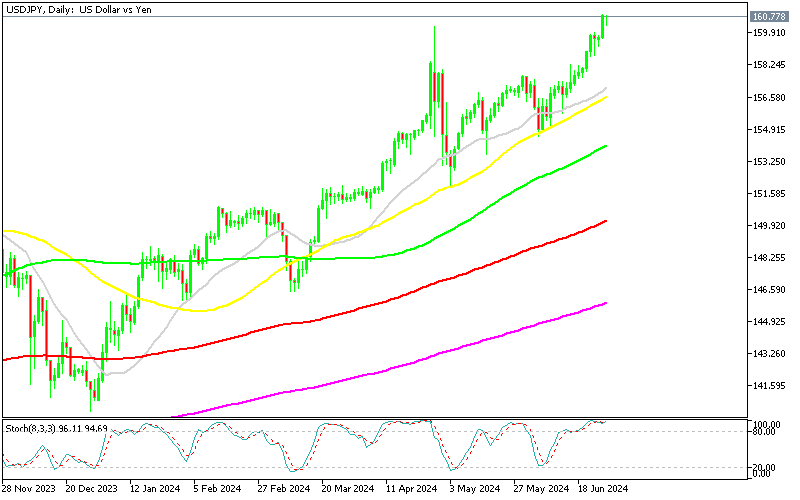This screenshot has width=800, height=500.
Task: Select the current price label 160.778
Action: (x=768, y=17)
